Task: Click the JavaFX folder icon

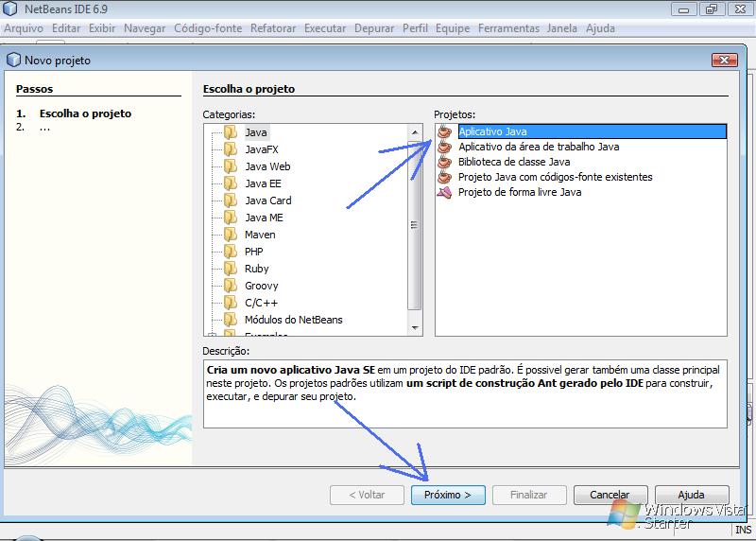Action: click(231, 149)
